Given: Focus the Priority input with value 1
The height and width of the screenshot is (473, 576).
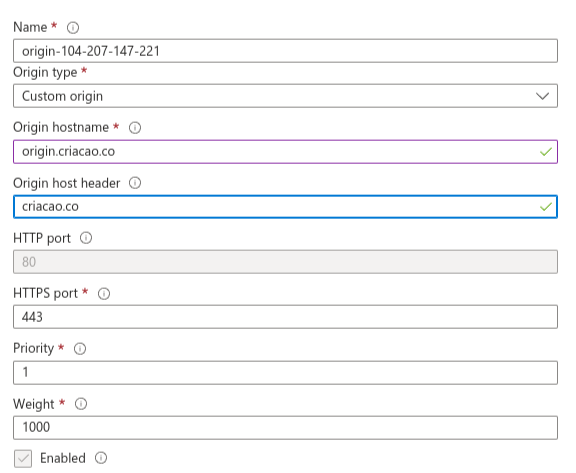Looking at the screenshot, I should click(285, 373).
